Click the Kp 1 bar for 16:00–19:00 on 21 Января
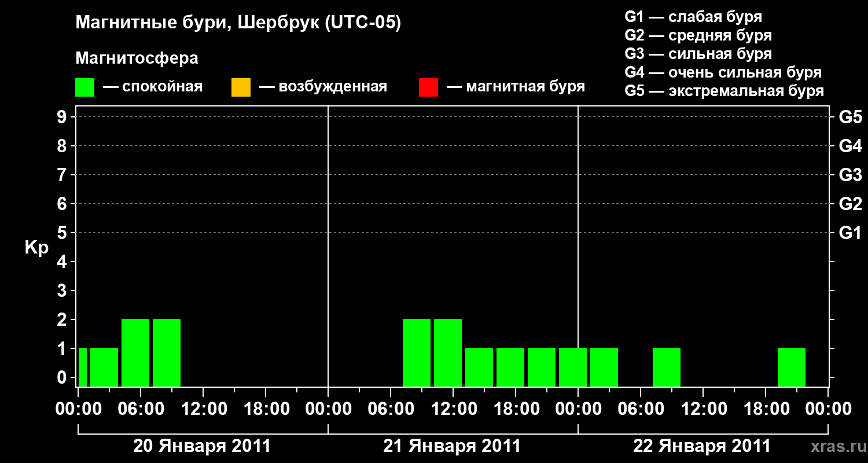 510,367
